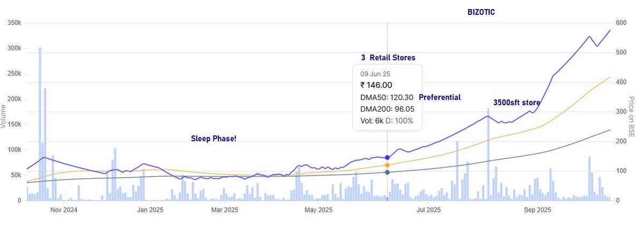Click the 400 price axis label

(x=622, y=82)
